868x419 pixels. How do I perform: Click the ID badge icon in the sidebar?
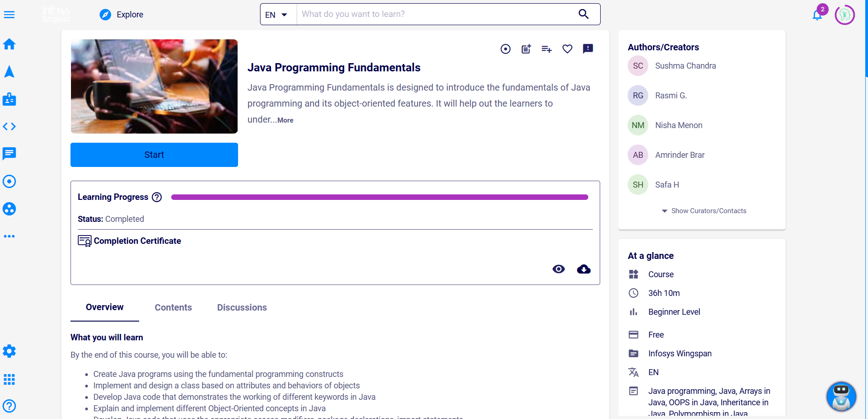(9, 99)
